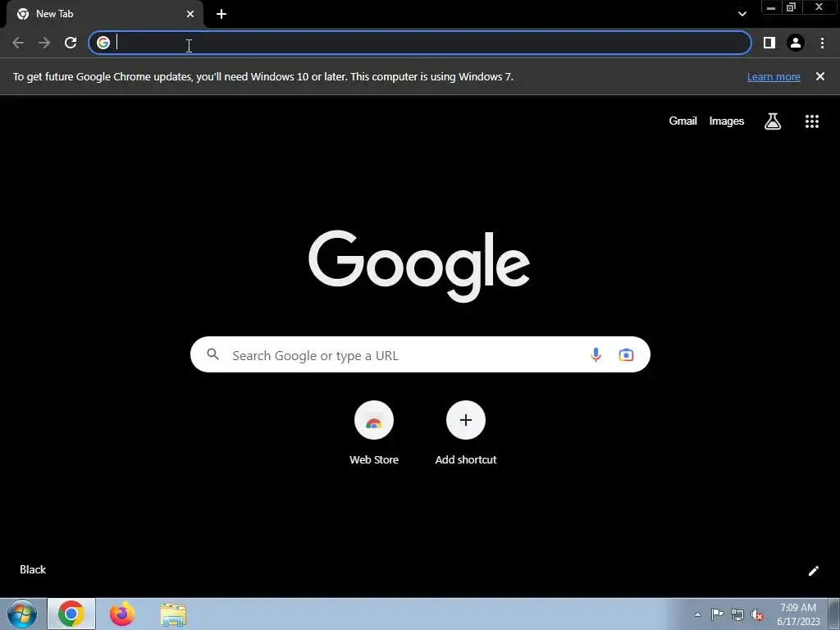Viewport: 840px width, 630px height.
Task: Close the New Tab tab
Action: tap(190, 14)
